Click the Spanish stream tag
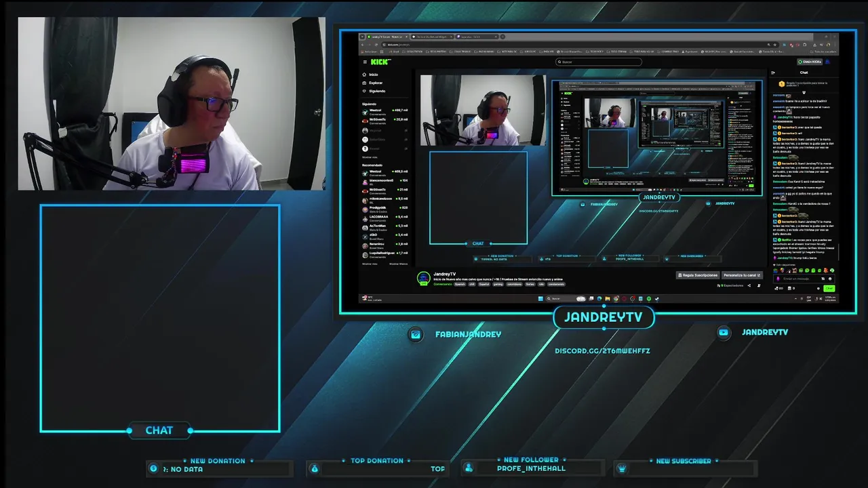Viewport: 868px width, 488px height. (460, 284)
